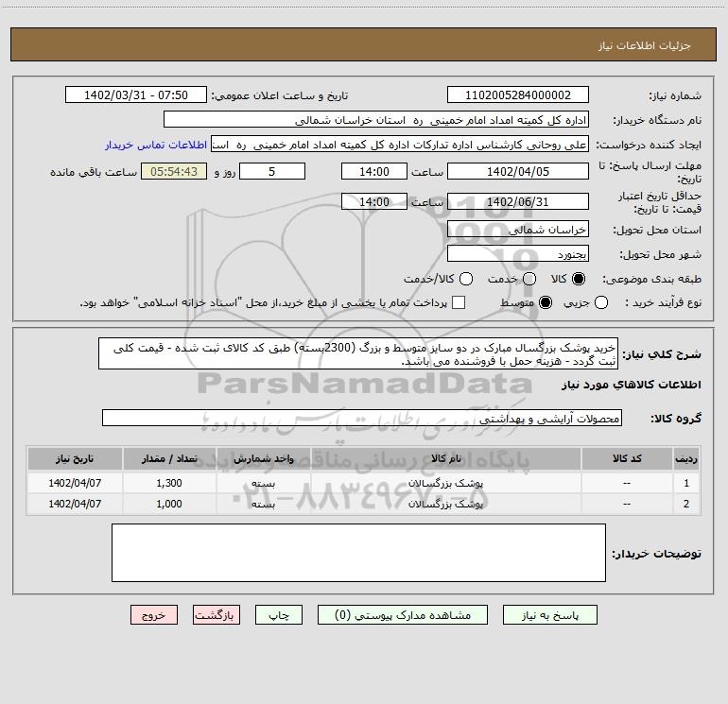
Task: Click the تاریخ نیاز column header
Action: tap(75, 458)
